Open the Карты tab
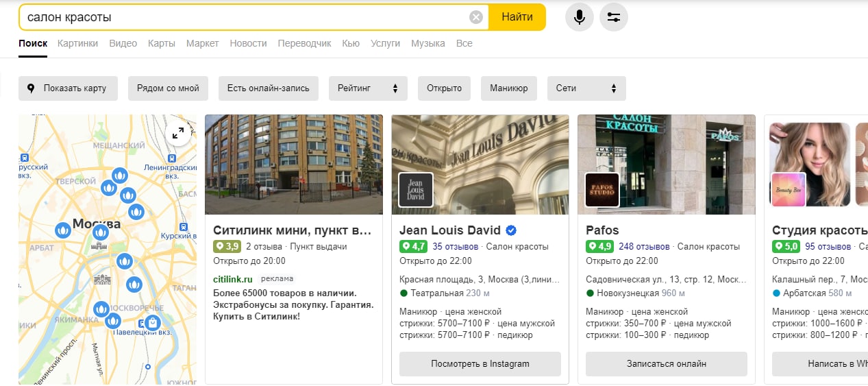Screen dimensions: 868x386 pos(162,43)
